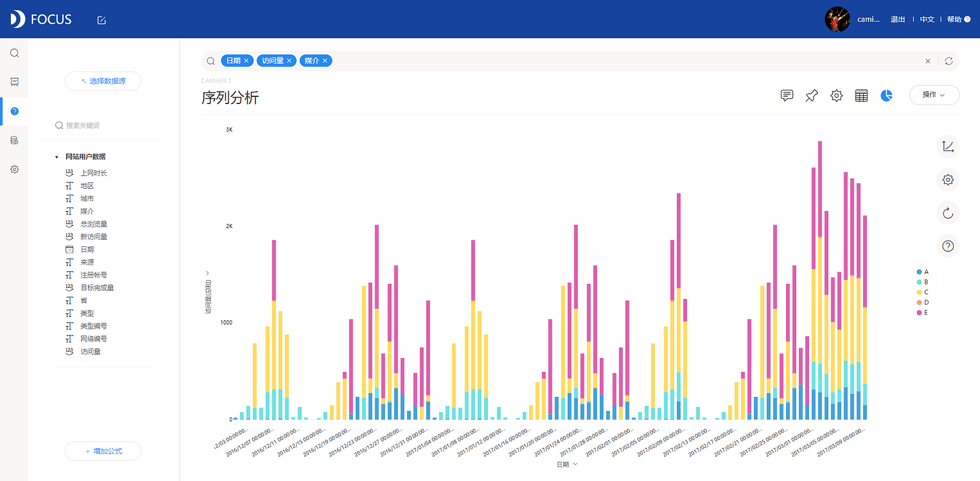This screenshot has height=481, width=980.
Task: Open the 访问量 y-axis dropdown
Action: click(207, 292)
